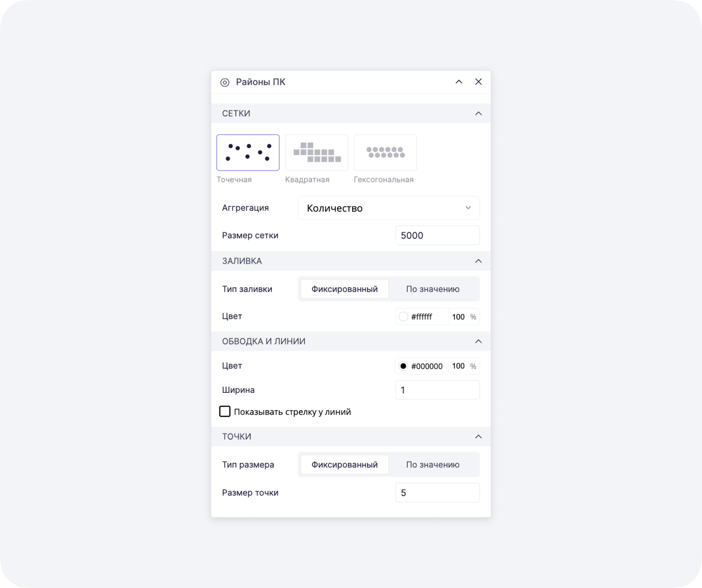This screenshot has height=588, width=702.
Task: Enable Показывать стрелку у линий
Action: pyautogui.click(x=225, y=412)
